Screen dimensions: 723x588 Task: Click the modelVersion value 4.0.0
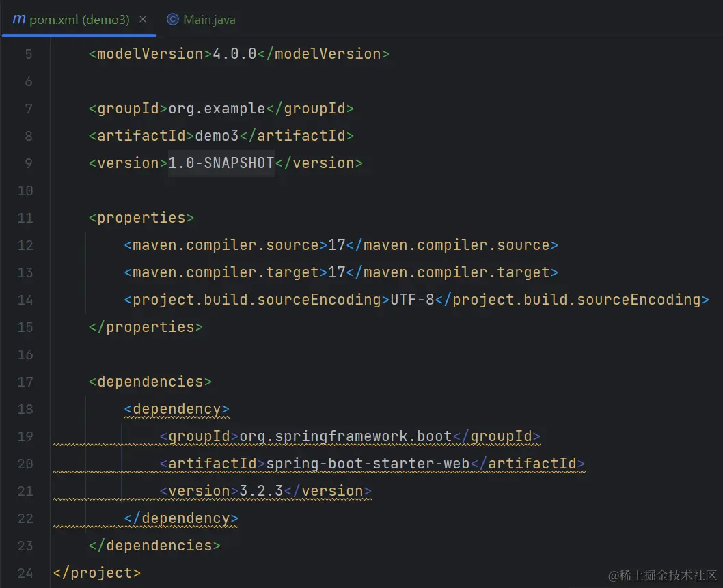[234, 54]
